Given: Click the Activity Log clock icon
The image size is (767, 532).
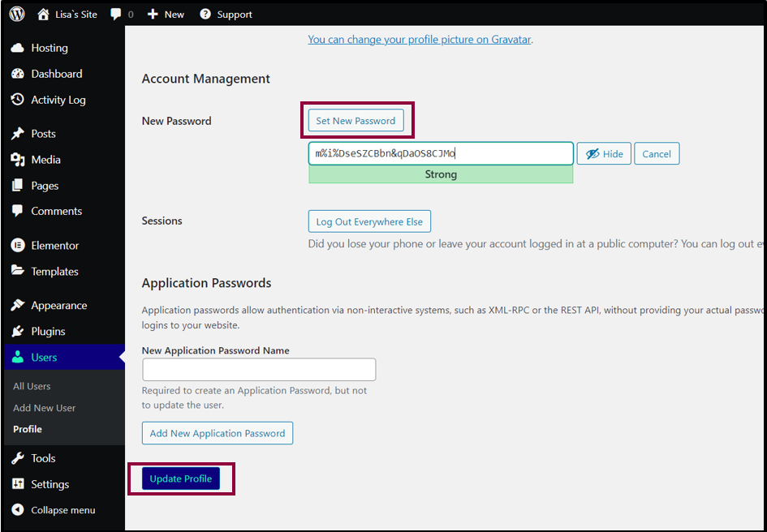Looking at the screenshot, I should 18,100.
